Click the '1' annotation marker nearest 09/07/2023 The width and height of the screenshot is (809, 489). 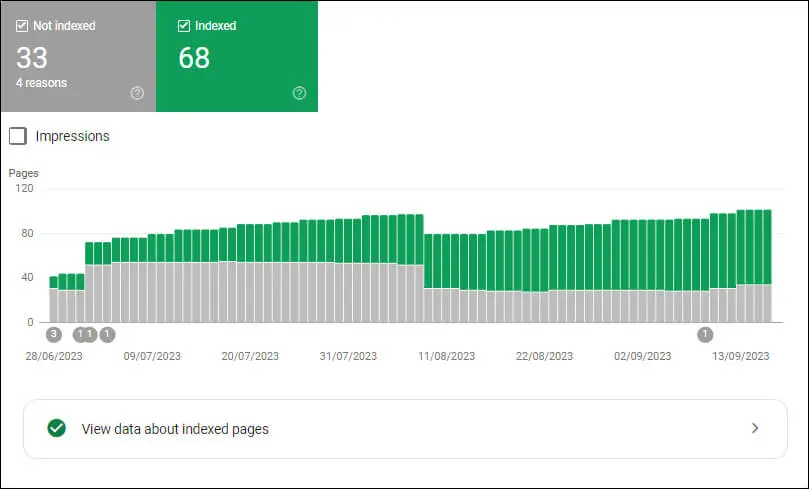pos(107,334)
